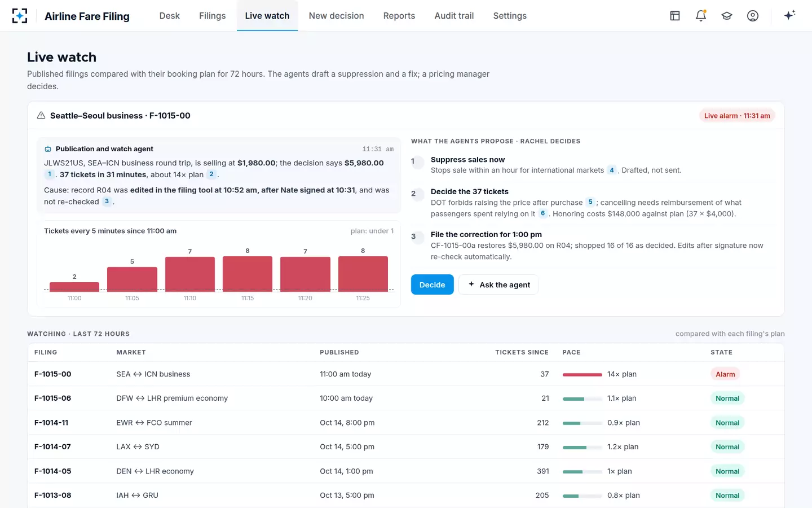Open citation reference 4 after international markets

coord(612,170)
